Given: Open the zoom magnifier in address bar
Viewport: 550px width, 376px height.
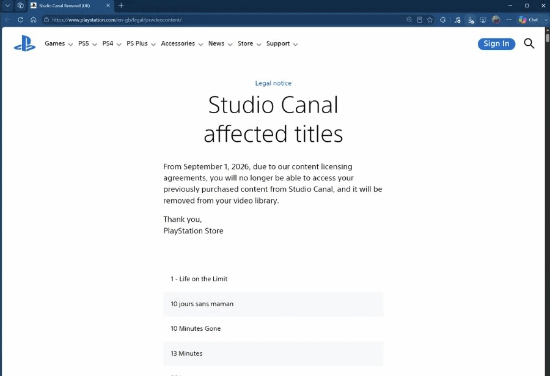Looking at the screenshot, I should coord(409,20).
